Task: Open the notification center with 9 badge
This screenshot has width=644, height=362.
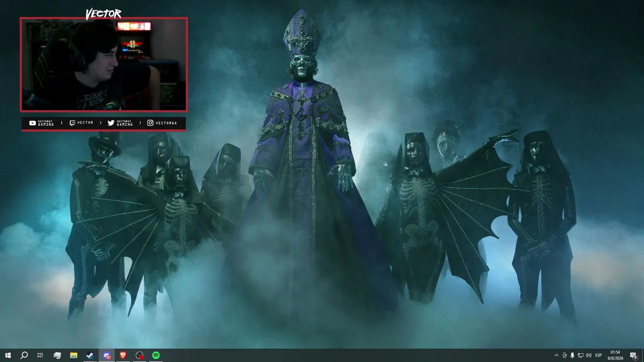Action: point(633,355)
